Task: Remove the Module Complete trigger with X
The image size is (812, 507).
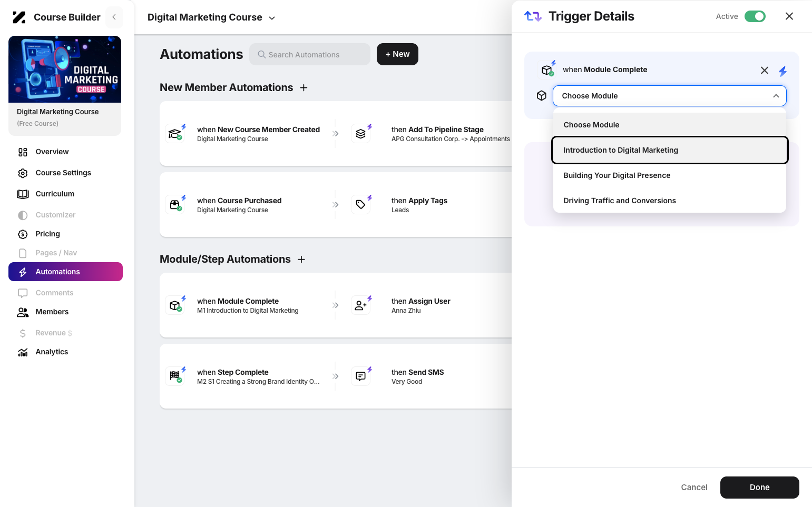Action: point(765,71)
